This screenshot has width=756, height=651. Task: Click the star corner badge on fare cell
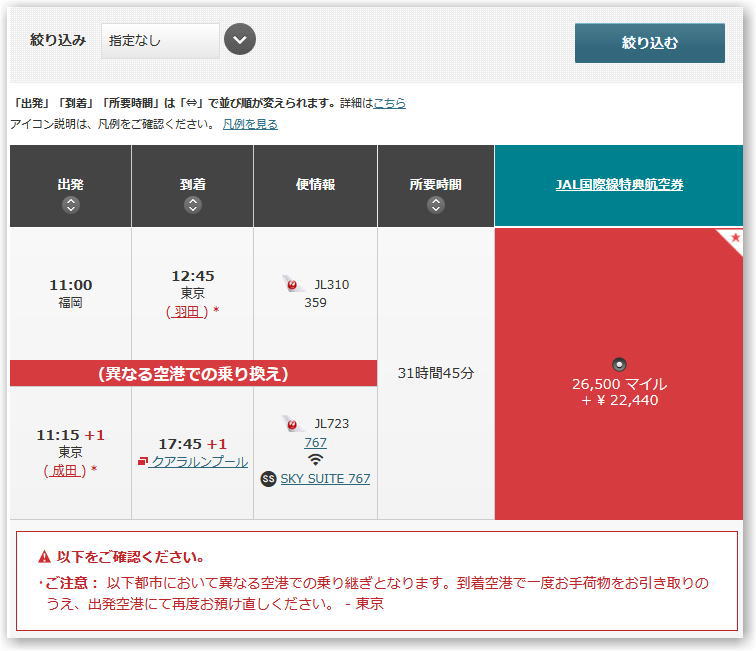pos(733,238)
